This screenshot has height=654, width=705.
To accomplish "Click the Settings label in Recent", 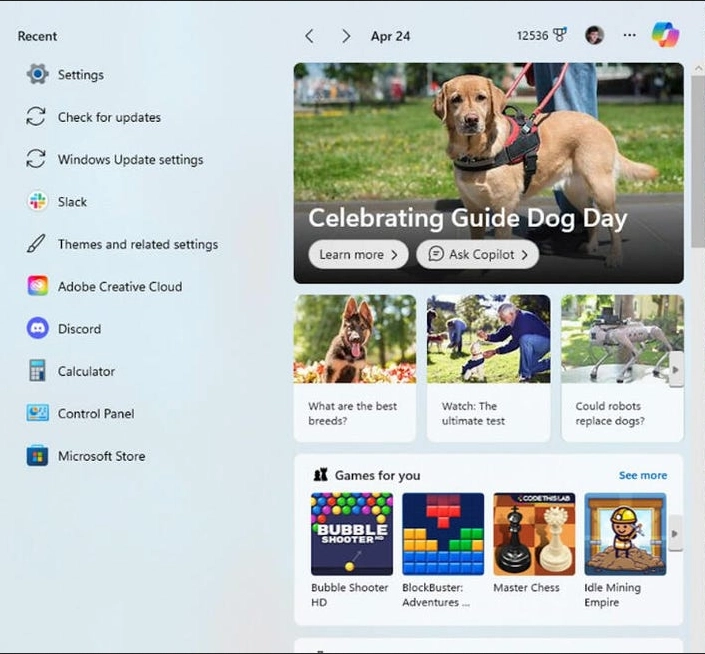I will [81, 75].
